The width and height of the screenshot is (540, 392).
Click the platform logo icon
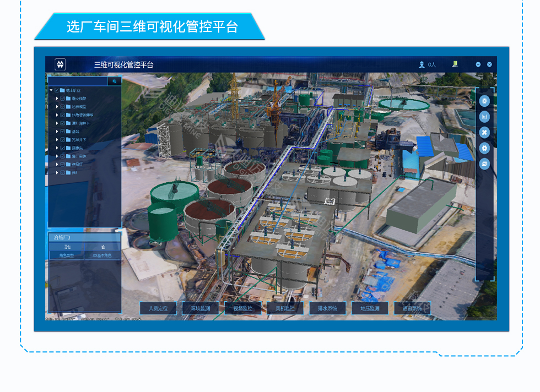[x=61, y=64]
